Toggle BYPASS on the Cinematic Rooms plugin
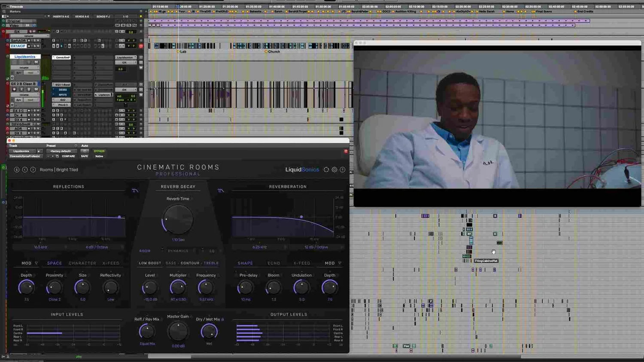This screenshot has width=644, height=362. [100, 151]
